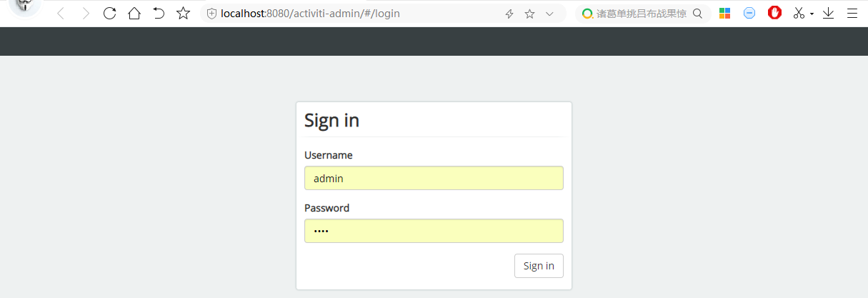Bookmark this page using address bar star
Screen dimensions: 868x298
click(529, 14)
